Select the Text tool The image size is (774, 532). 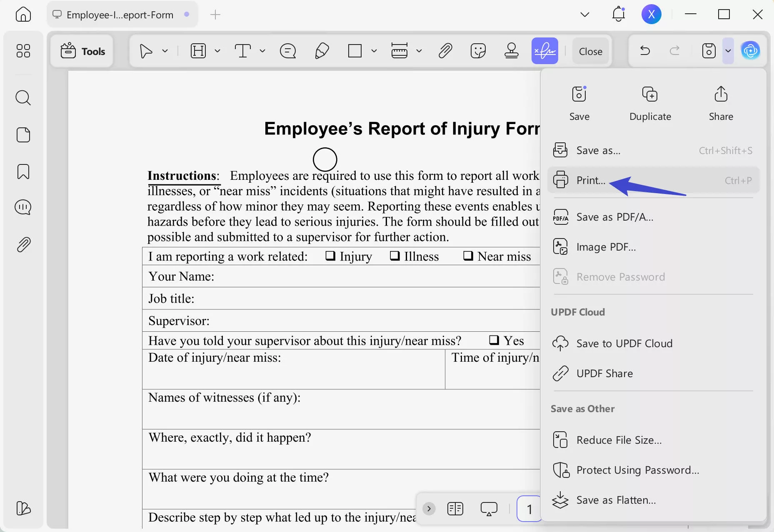click(x=243, y=51)
